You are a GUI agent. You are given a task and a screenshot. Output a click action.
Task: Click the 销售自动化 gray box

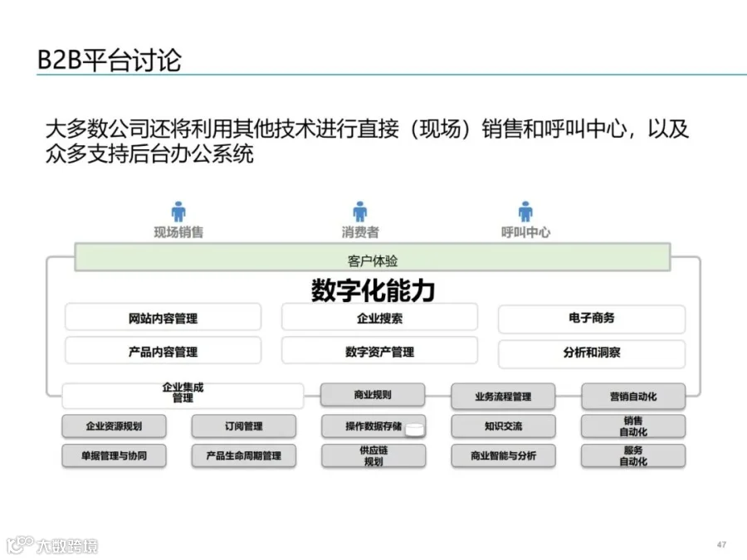coord(633,426)
